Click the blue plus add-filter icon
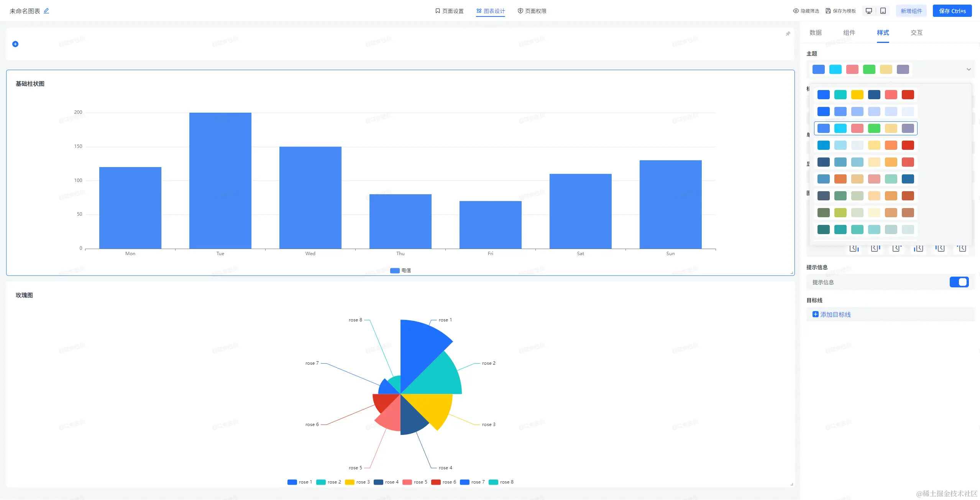Viewport: 980px width, 500px height. pyautogui.click(x=15, y=44)
